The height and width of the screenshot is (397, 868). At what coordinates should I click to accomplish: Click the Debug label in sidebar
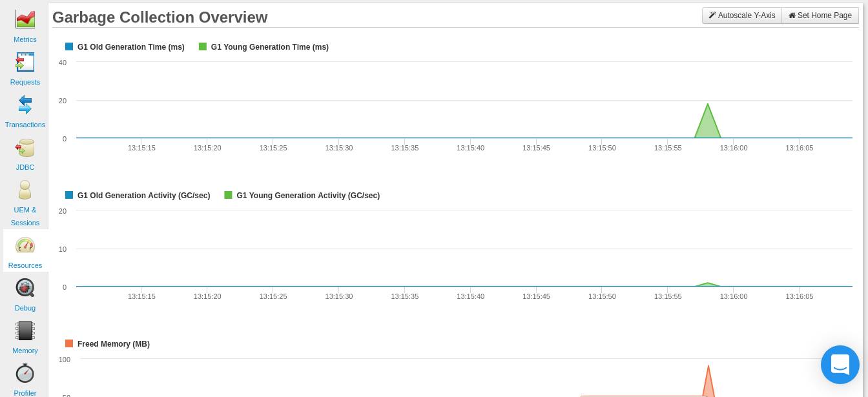click(25, 308)
